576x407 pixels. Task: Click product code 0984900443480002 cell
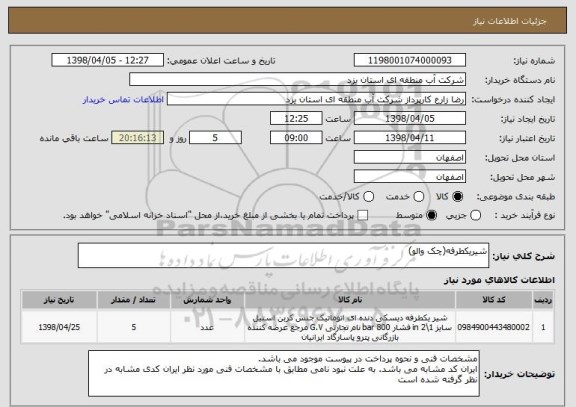tap(494, 327)
